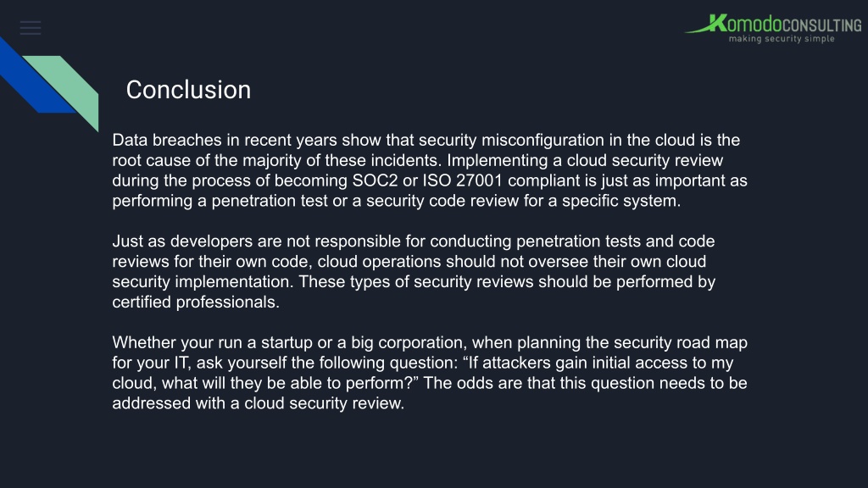The image size is (868, 488).
Task: Open the hamburger menu icon
Action: [31, 28]
